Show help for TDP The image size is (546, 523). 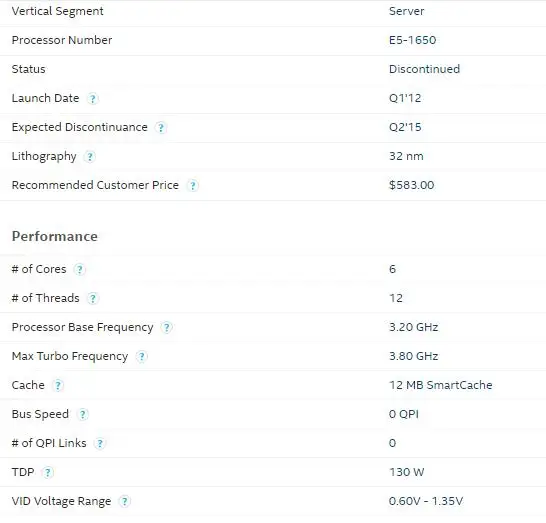tap(48, 473)
